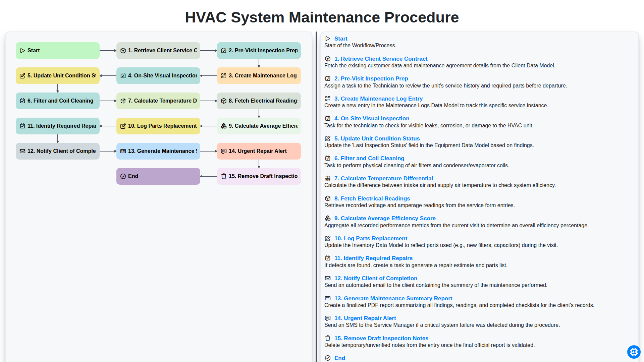Click envelope icon beside Notify Client of Completion heading

tap(328, 278)
